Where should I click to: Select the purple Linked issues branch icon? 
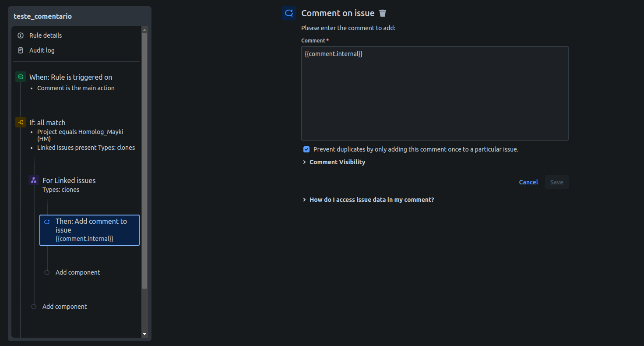(x=34, y=180)
